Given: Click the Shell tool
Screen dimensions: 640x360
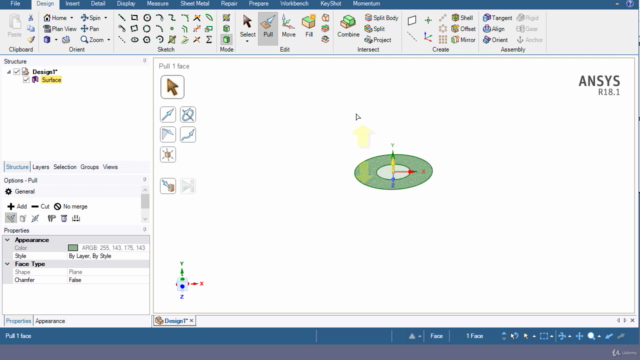Looking at the screenshot, I should click(462, 18).
